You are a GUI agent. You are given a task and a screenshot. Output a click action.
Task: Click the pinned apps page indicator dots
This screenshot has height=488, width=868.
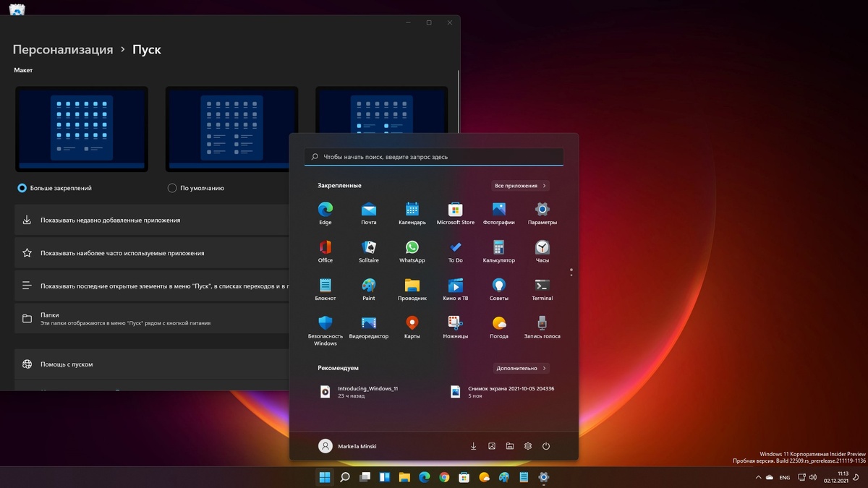coord(571,272)
